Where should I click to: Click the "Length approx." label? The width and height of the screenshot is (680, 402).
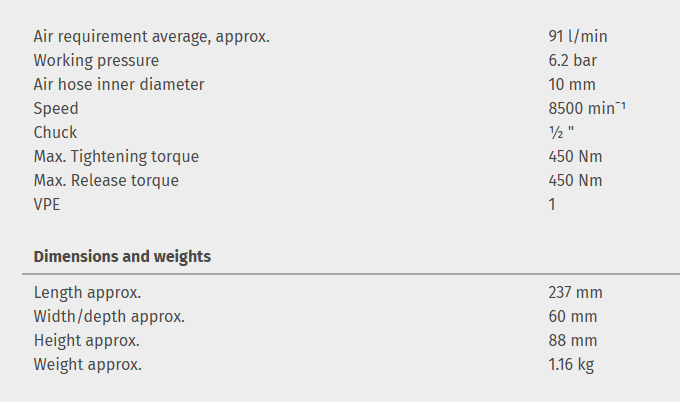[87, 293]
